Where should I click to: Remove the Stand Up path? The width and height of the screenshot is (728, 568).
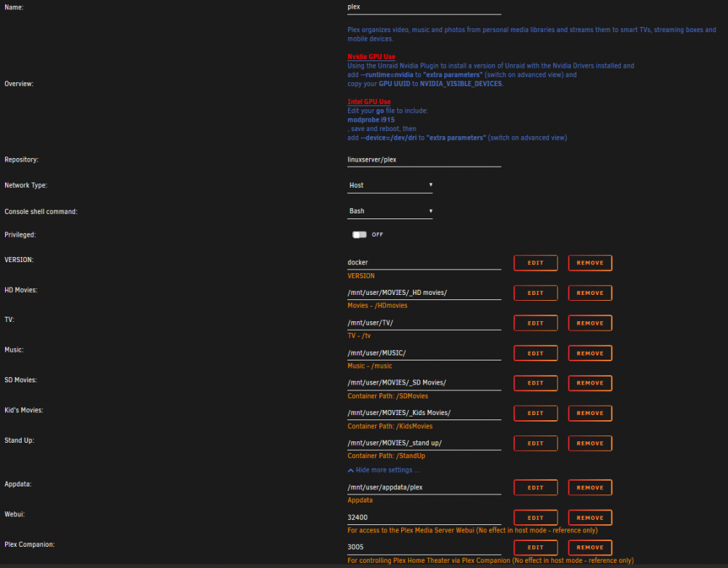tap(590, 443)
